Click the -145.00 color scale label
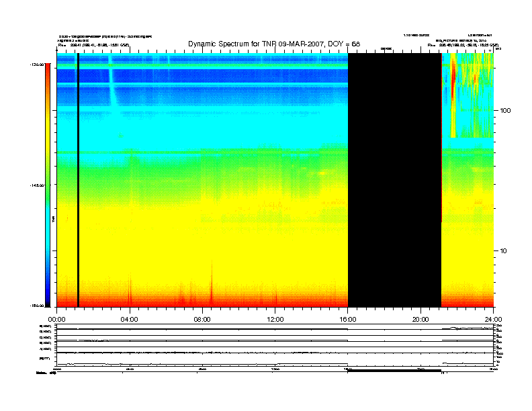The width and height of the screenshot is (532, 411). coord(37,185)
